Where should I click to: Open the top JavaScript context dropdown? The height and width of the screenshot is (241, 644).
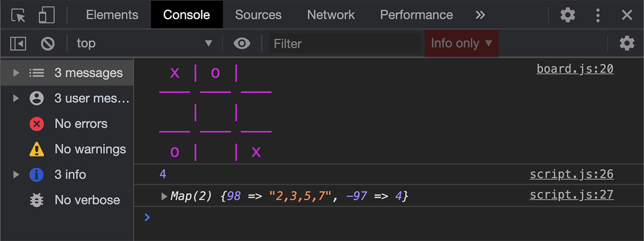coord(144,44)
